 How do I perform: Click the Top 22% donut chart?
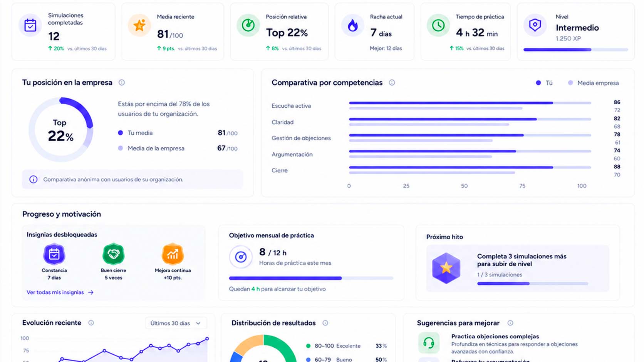pos(61,129)
